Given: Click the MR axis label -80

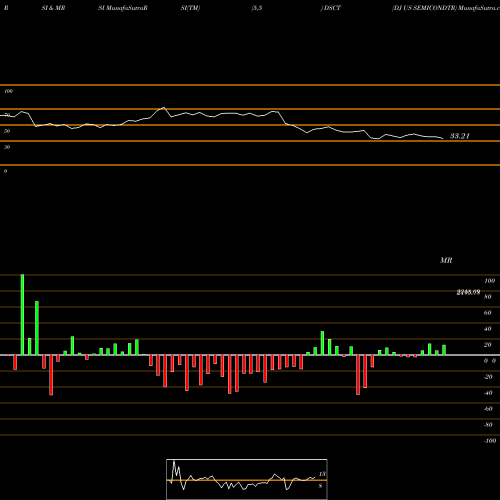Looking at the screenshot, I should click(488, 425).
